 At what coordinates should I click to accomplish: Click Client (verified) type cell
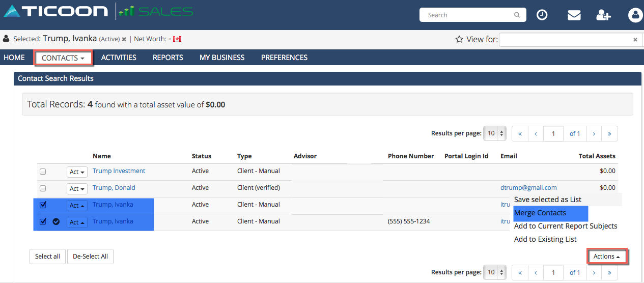(x=259, y=188)
